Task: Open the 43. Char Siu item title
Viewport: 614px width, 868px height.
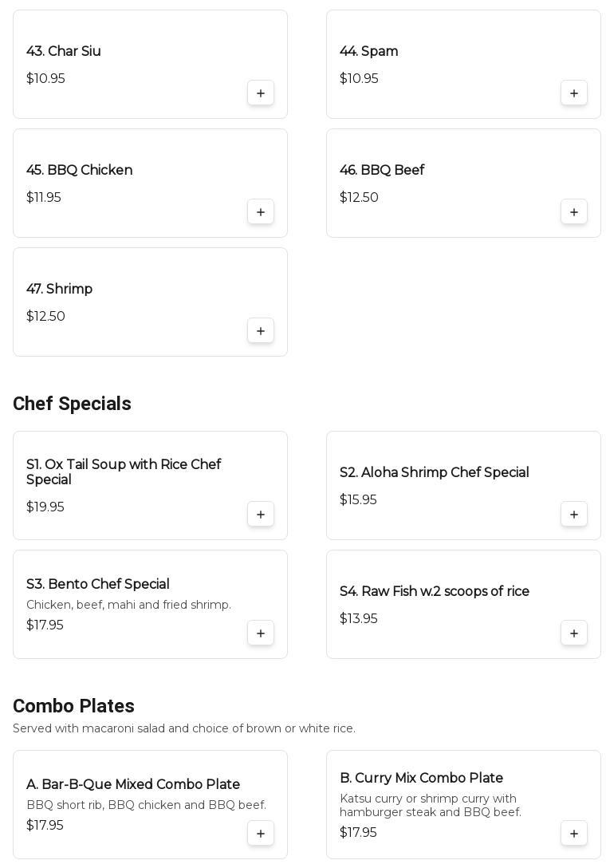Action: click(64, 52)
